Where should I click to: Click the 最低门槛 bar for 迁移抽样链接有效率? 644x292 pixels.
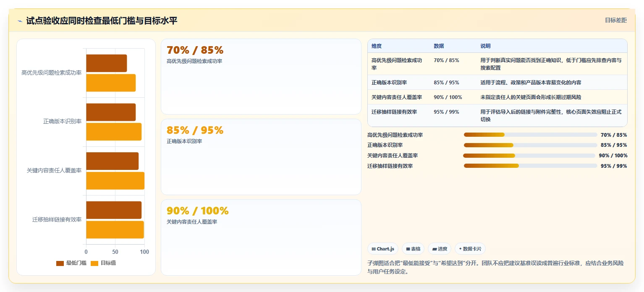(x=114, y=210)
